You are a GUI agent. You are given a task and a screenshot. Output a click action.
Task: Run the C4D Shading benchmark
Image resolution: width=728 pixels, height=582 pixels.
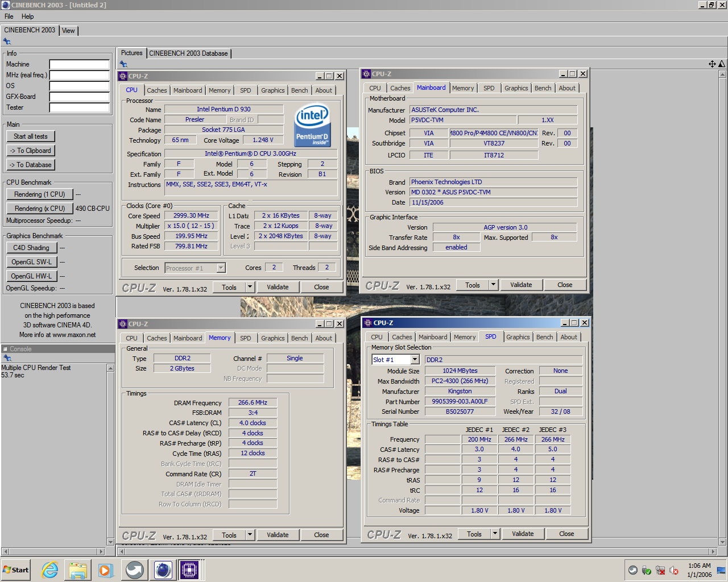click(31, 248)
